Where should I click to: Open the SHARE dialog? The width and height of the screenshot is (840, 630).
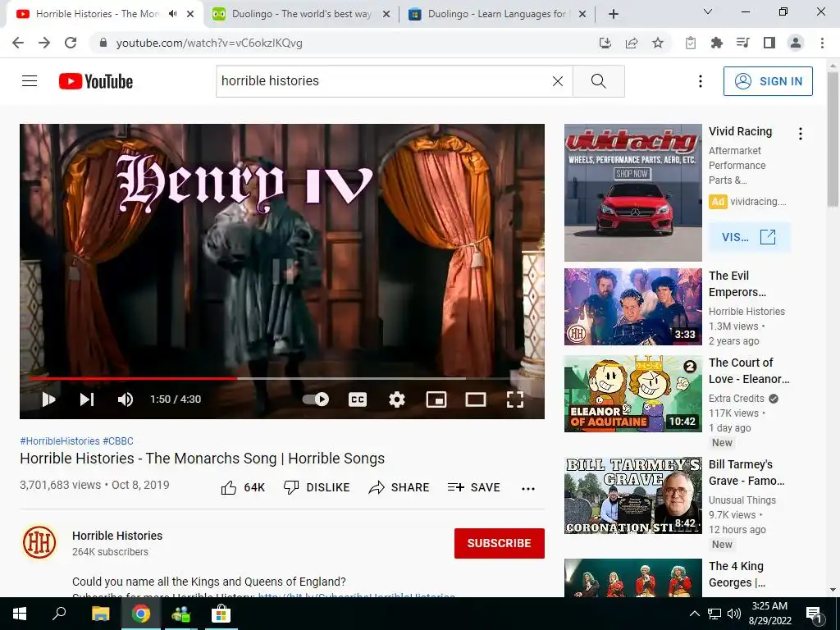click(399, 487)
